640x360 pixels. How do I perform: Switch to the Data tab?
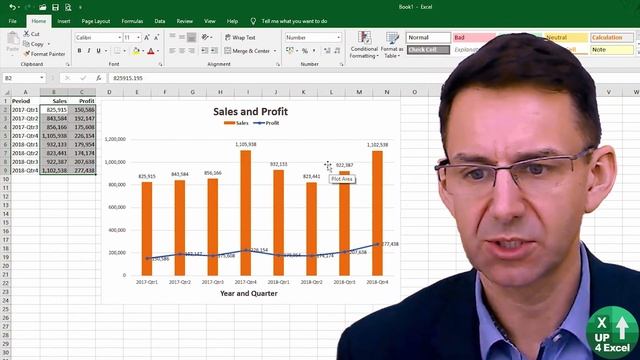coord(160,21)
